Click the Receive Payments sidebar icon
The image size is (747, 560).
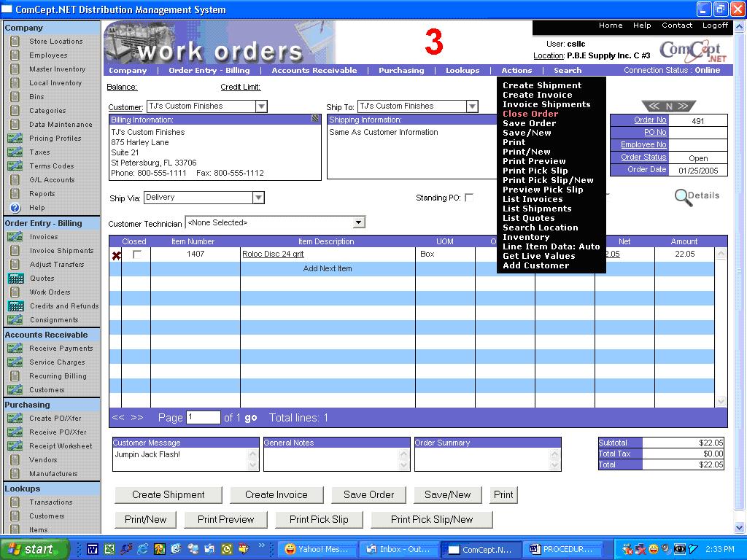point(15,349)
